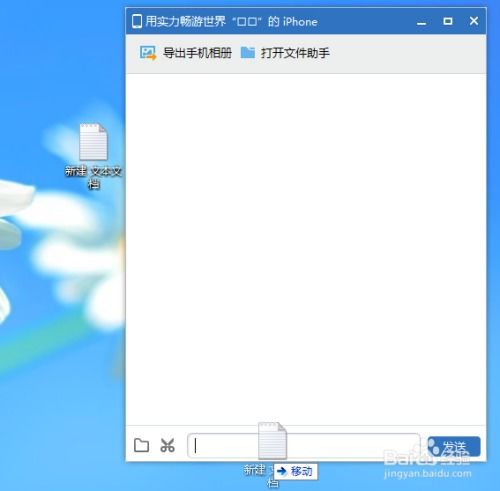Close the iPhone chat window

tap(474, 21)
